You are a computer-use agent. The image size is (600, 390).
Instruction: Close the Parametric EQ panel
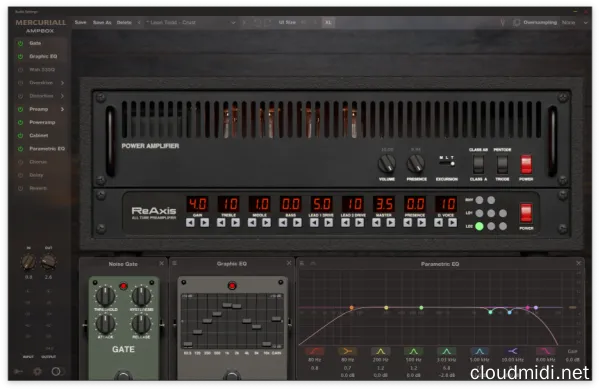coord(578,263)
